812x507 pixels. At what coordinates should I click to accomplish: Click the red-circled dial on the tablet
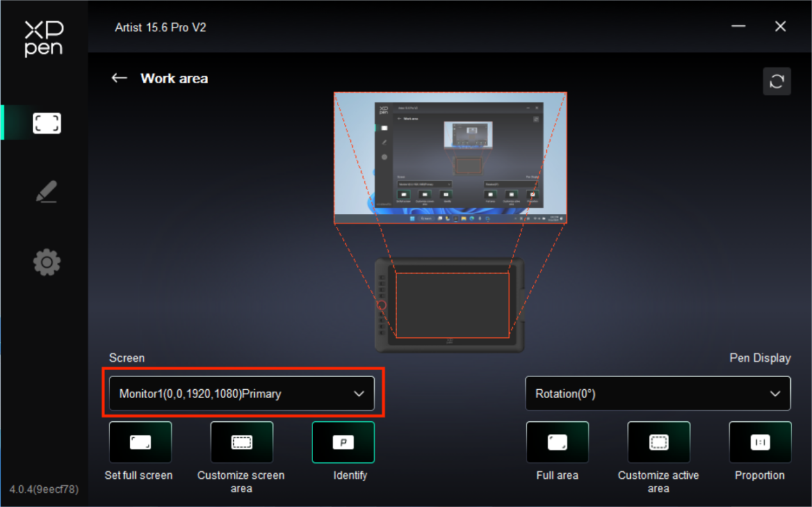tap(382, 305)
